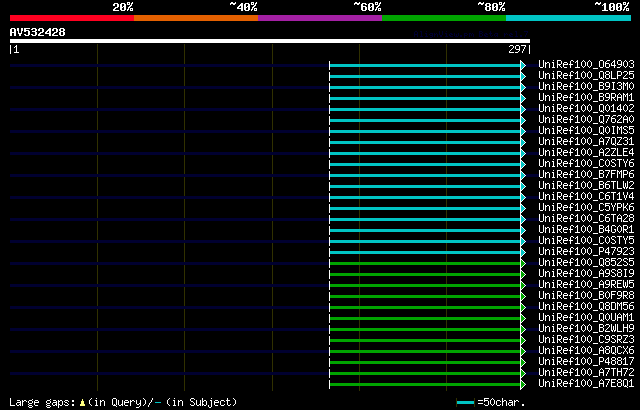Select the UniRef100_A7TH72 label
Viewport: 640px width, 410px height.
[587, 373]
